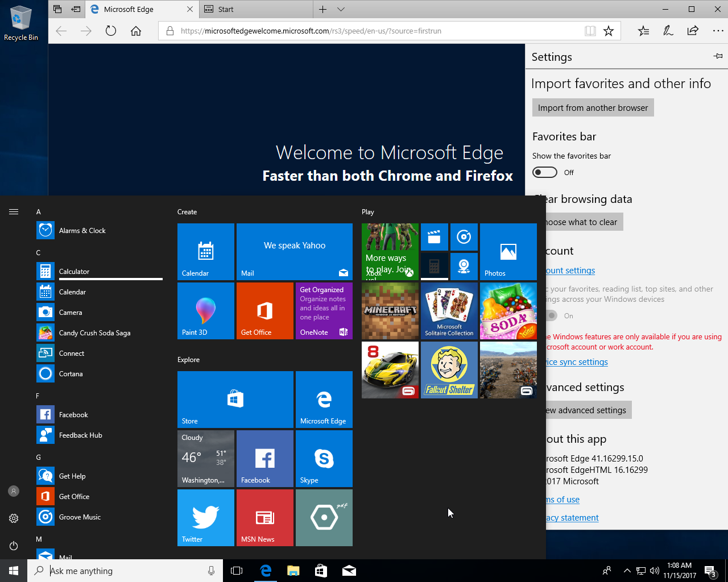Open the Get Office tile
The height and width of the screenshot is (582, 728).
point(265,311)
